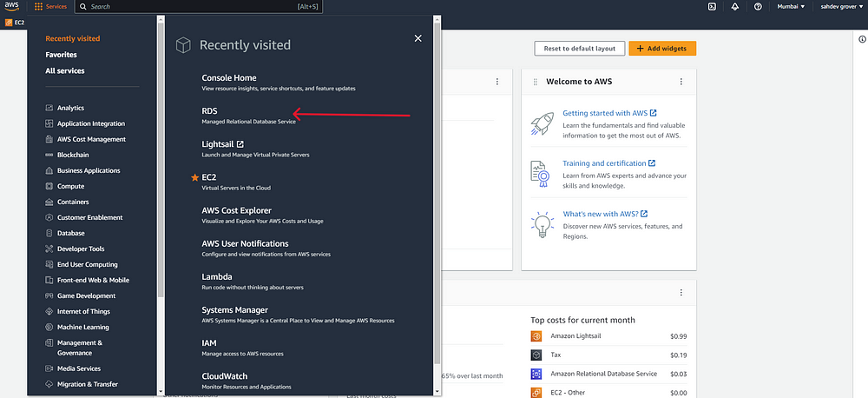Open the info panel icon at right edge

(x=862, y=39)
